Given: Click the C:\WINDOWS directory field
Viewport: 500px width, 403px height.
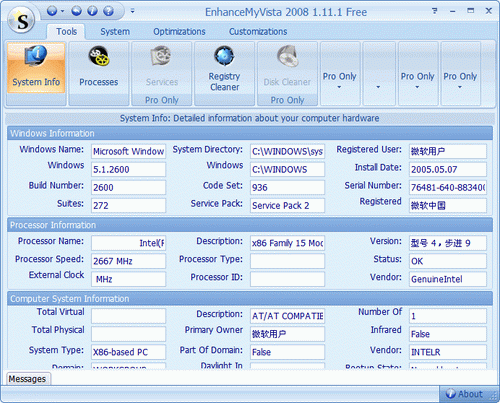Looking at the screenshot, I should [x=287, y=169].
